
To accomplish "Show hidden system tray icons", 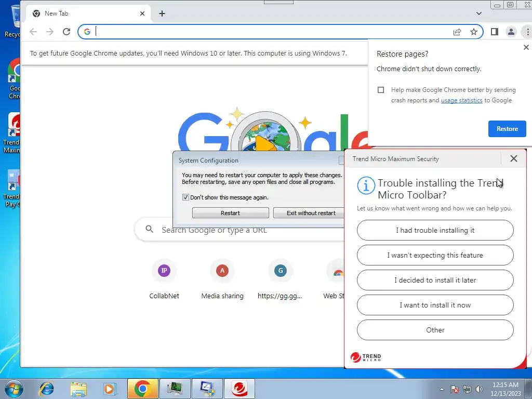I will (442, 389).
